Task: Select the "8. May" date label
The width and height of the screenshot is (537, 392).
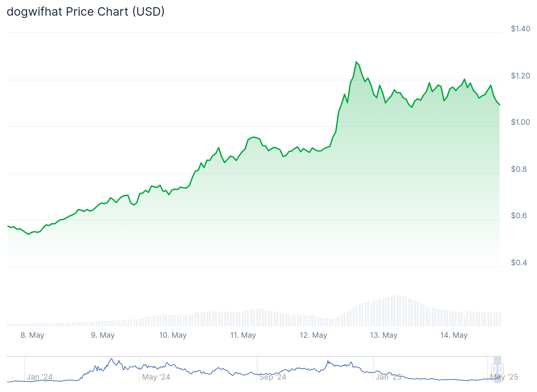Action: click(x=32, y=335)
